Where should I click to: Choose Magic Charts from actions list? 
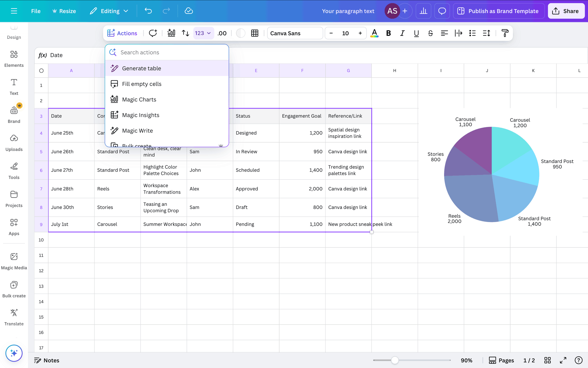coord(167,100)
